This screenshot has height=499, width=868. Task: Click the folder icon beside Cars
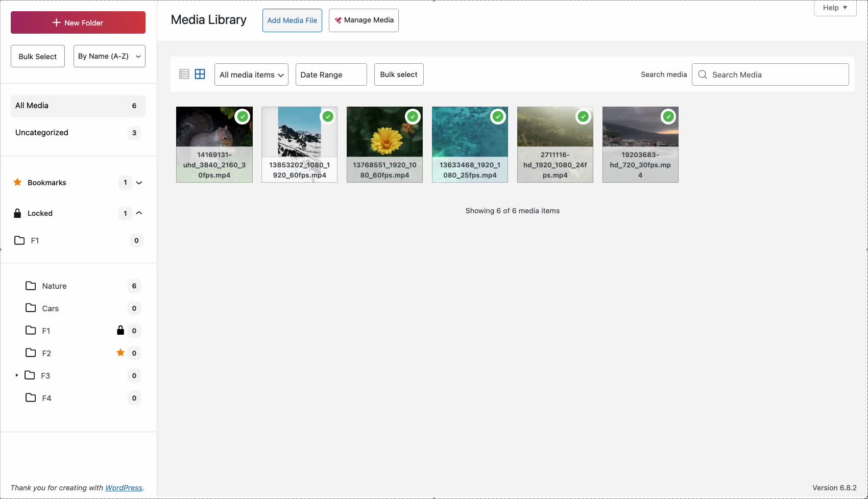click(x=30, y=308)
